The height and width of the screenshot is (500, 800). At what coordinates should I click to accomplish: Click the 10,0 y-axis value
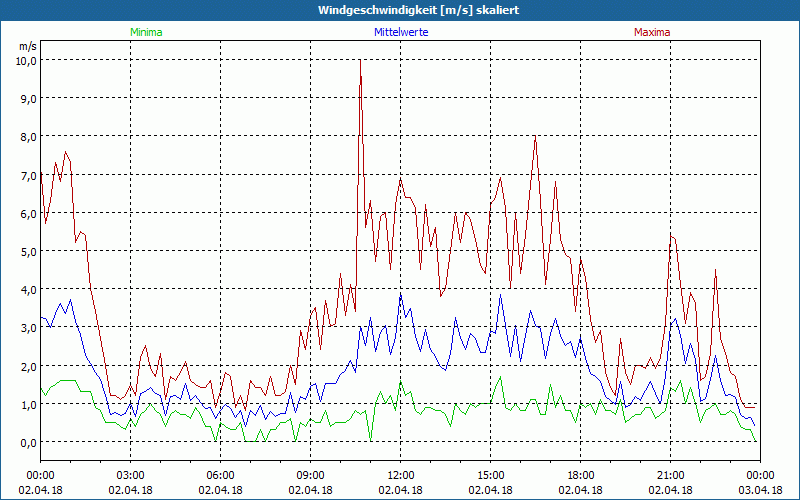coord(26,60)
